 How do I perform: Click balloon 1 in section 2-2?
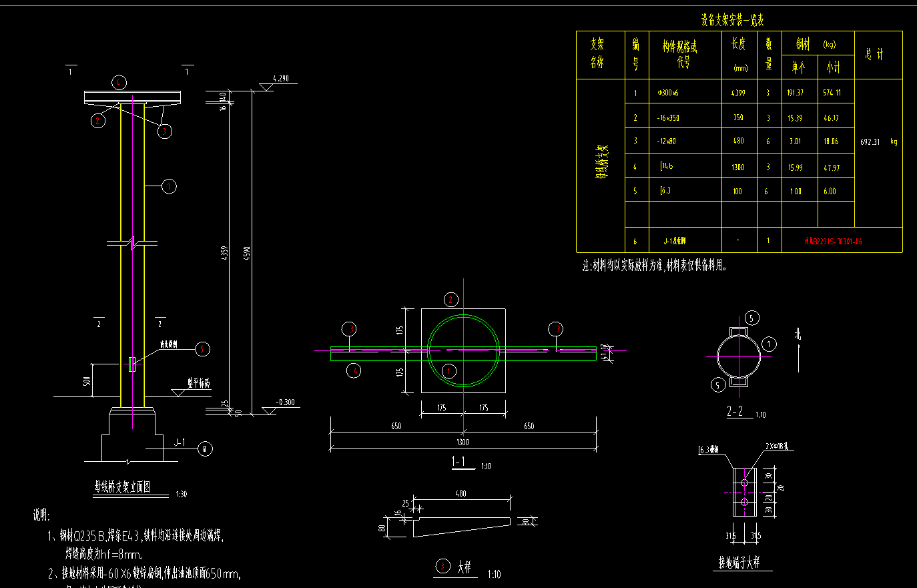(769, 344)
